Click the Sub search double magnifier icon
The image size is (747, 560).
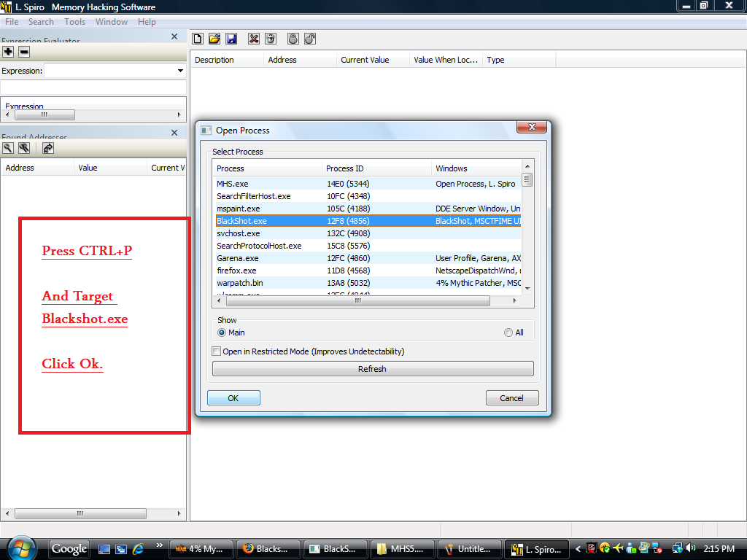tap(24, 148)
